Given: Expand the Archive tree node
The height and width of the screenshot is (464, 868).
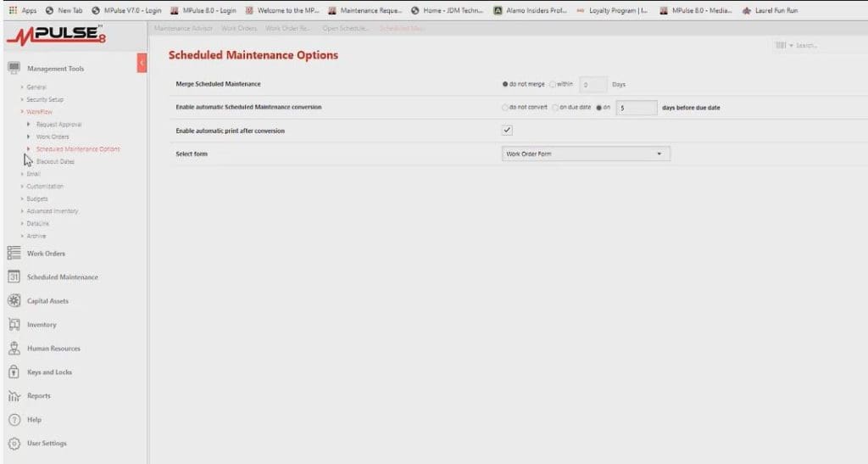Looking at the screenshot, I should point(22,236).
